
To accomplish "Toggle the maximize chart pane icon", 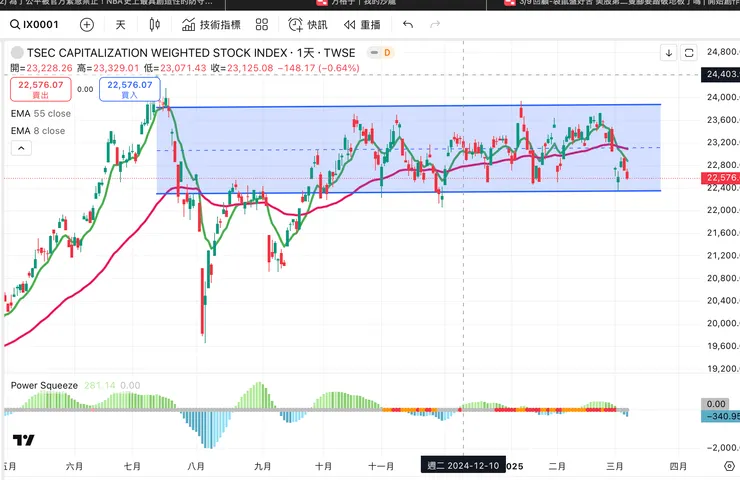I will coord(689,53).
